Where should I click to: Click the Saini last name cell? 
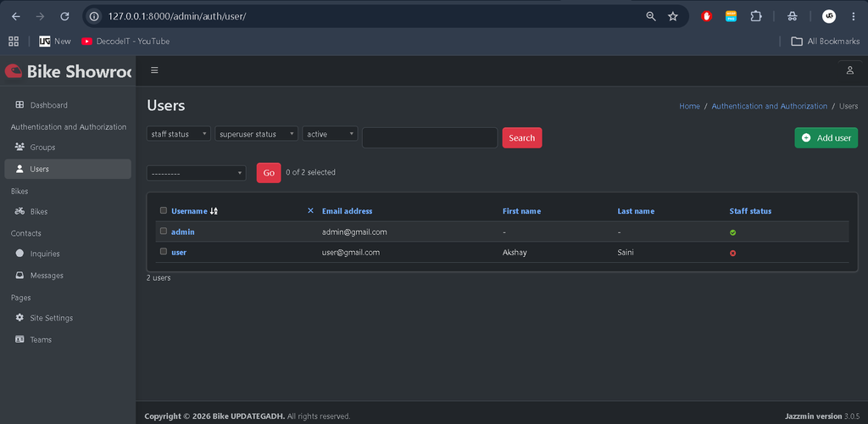click(626, 252)
